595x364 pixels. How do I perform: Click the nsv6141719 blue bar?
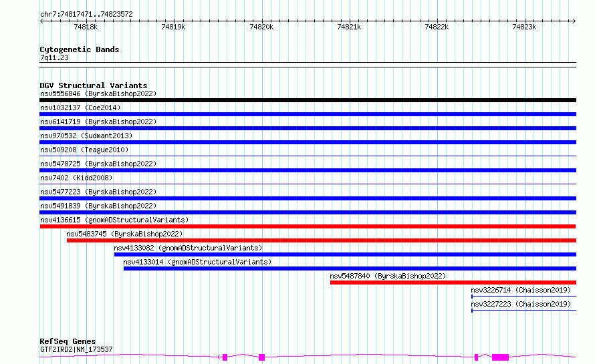pyautogui.click(x=308, y=128)
